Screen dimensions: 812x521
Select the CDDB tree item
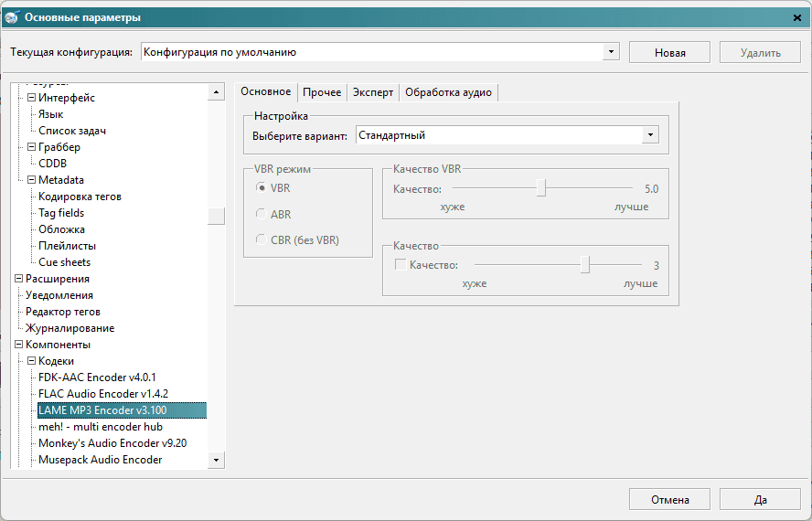pyautogui.click(x=52, y=163)
